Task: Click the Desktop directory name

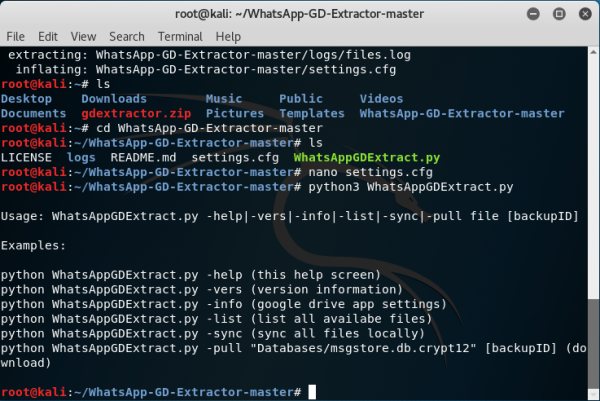Action: [x=26, y=99]
